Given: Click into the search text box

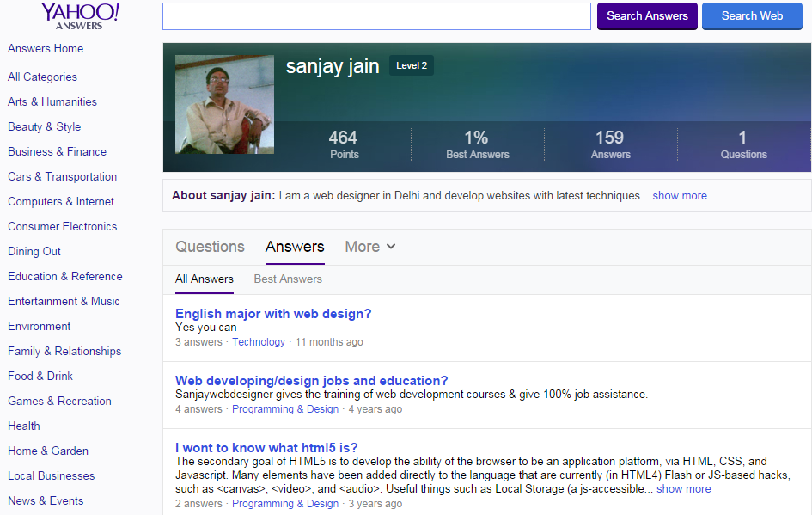Looking at the screenshot, I should click(x=376, y=16).
